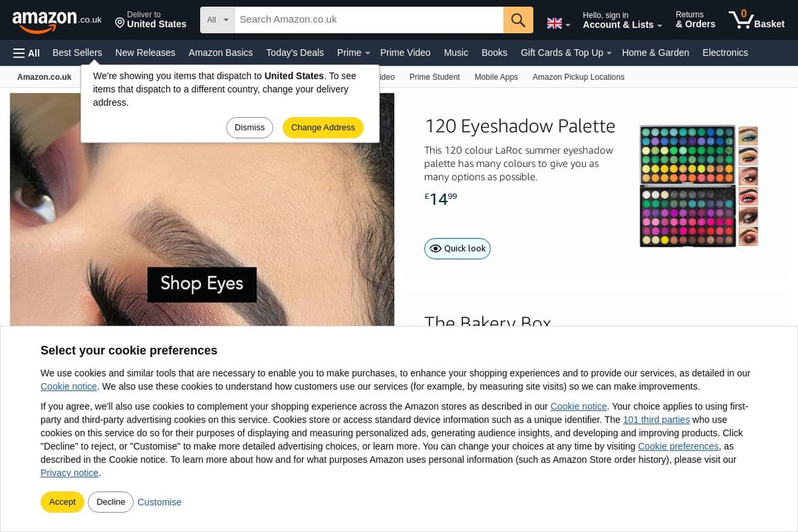Image resolution: width=798 pixels, height=532 pixels.
Task: Open the basket cart icon
Action: point(756,20)
